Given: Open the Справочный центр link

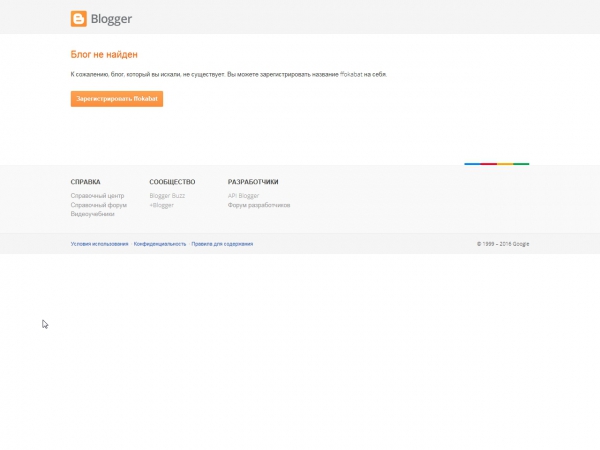Looking at the screenshot, I should [x=97, y=196].
